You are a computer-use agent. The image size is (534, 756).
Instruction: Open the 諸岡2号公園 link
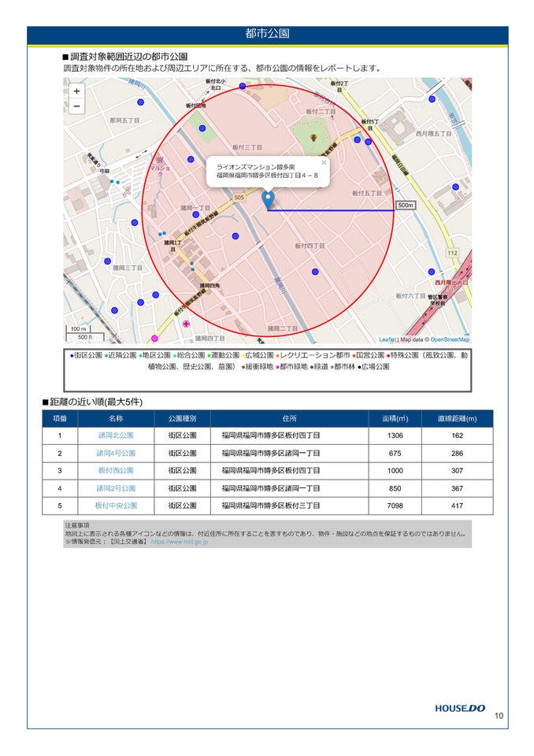tap(116, 488)
